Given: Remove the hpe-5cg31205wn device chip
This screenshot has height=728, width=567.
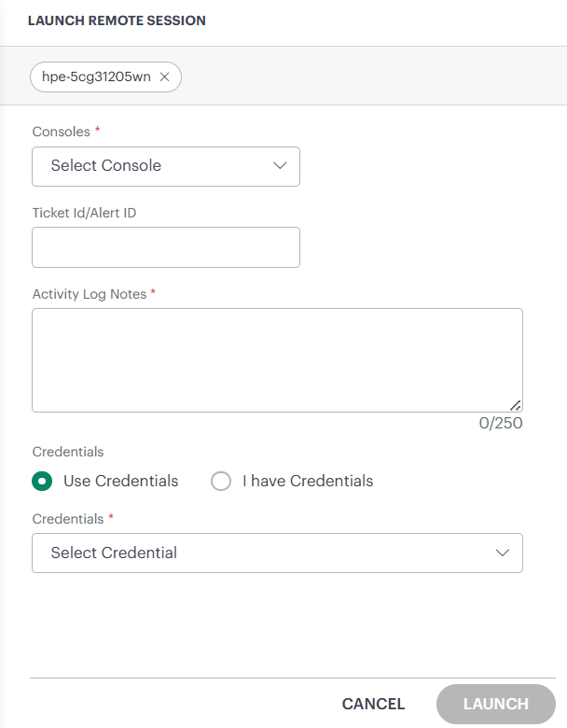Looking at the screenshot, I should (x=165, y=77).
